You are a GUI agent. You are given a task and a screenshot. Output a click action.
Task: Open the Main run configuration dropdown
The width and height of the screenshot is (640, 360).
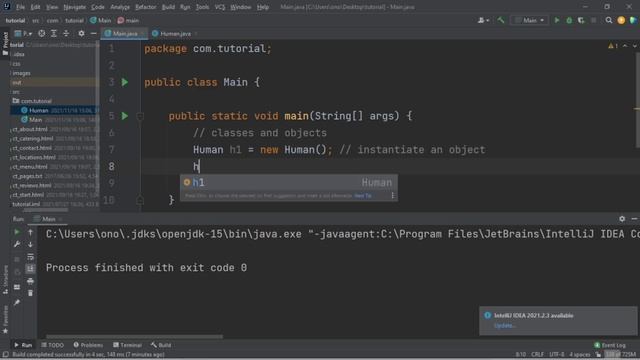tap(529, 20)
